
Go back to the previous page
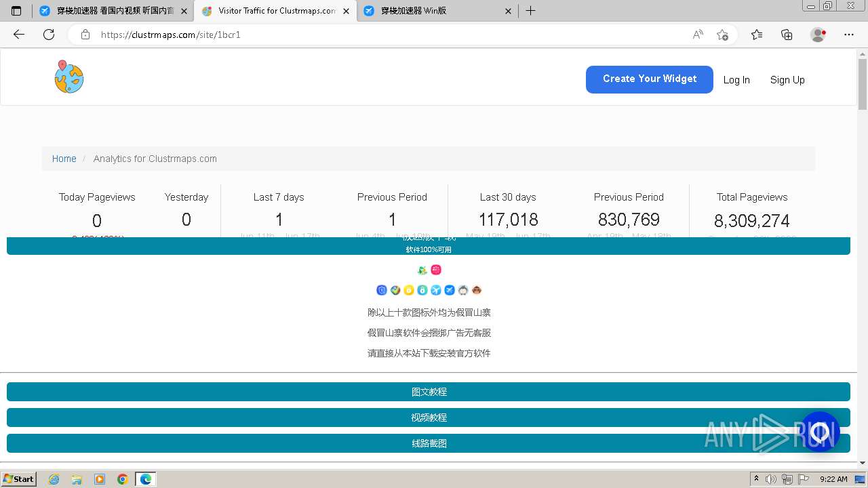19,35
